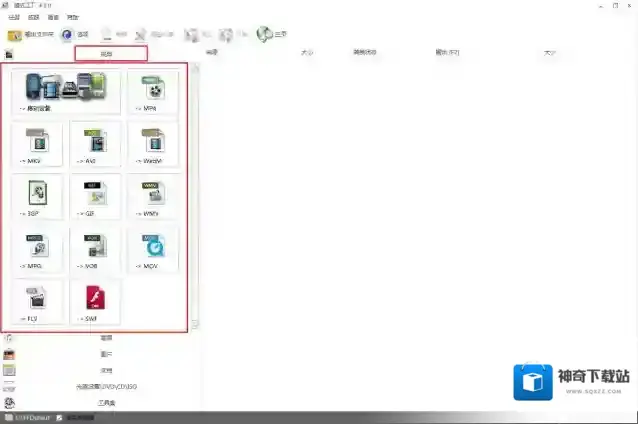Expand the DVD/CD/ISO disc category
Image resolution: width=638 pixels, height=424 pixels.
point(106,386)
